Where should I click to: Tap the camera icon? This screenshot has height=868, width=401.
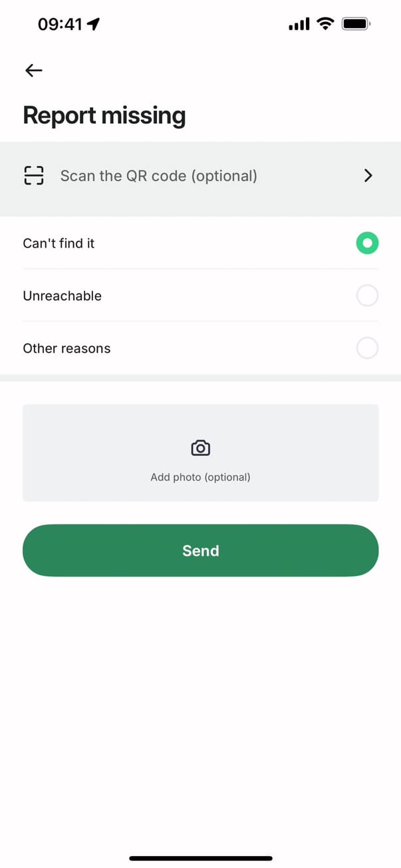(200, 448)
